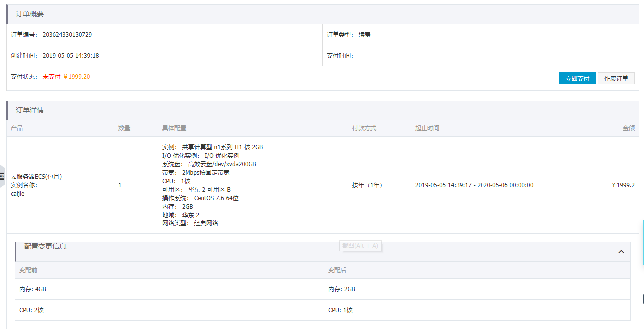
Task: Click the 订单概要 section header
Action: coord(30,14)
